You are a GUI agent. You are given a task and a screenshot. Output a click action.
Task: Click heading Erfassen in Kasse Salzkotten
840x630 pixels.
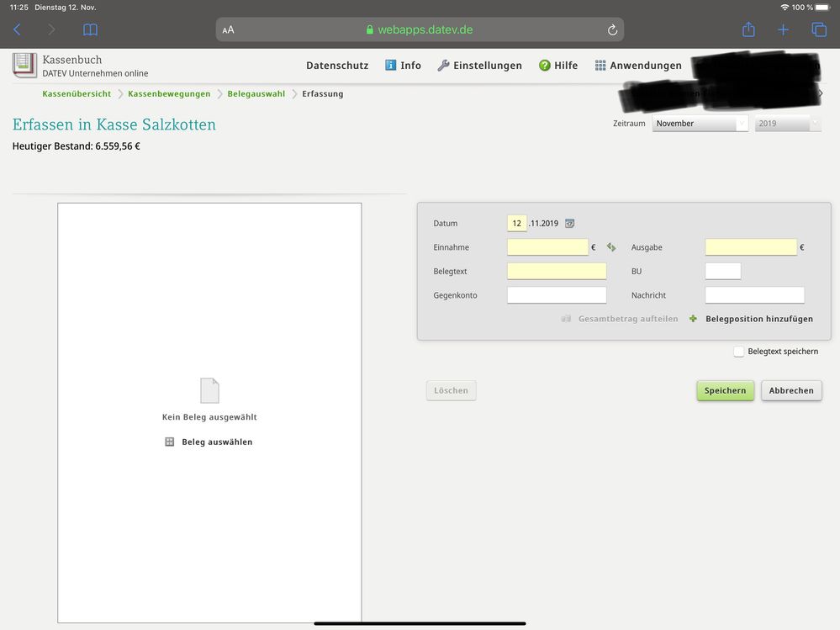[x=114, y=124]
